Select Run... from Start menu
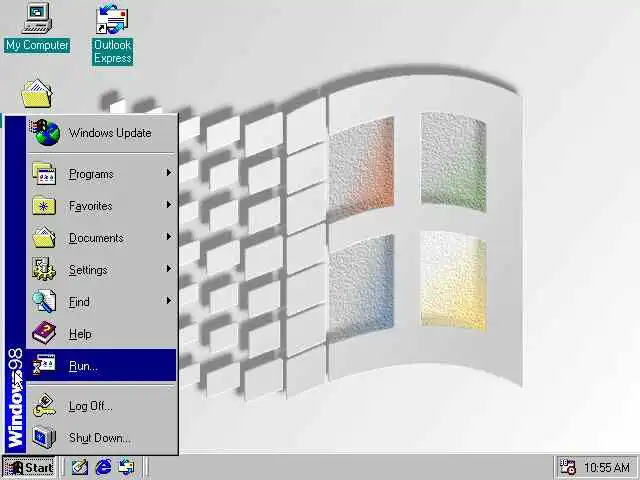640x480 pixels. (101, 365)
